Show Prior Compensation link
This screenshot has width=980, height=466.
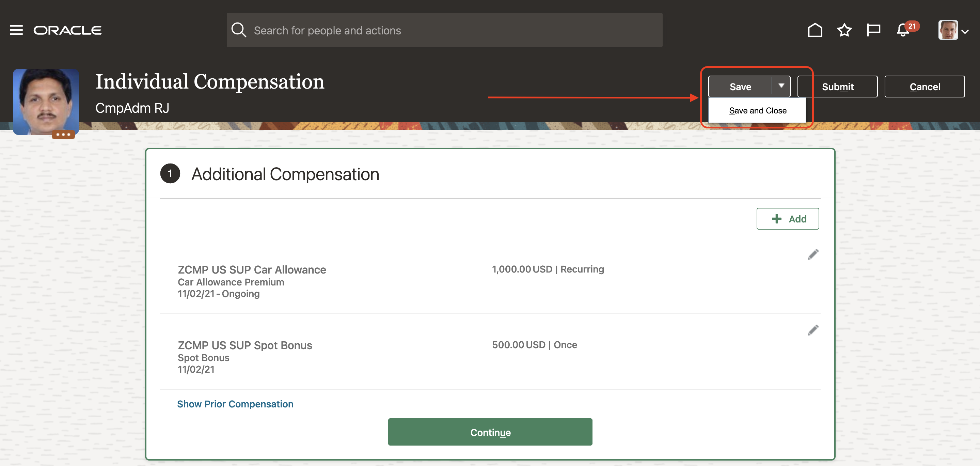point(235,404)
